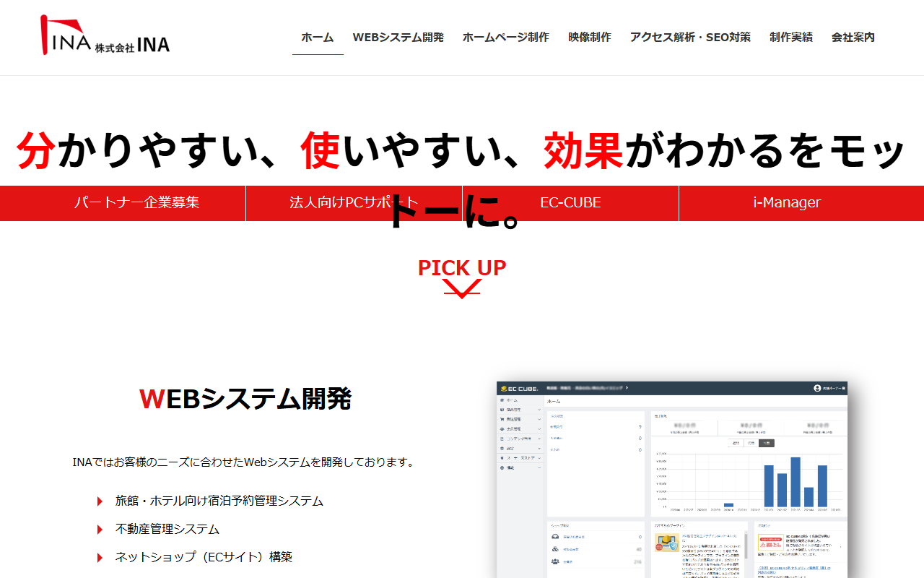Click the red down chevron under PICK UP

tap(462, 289)
